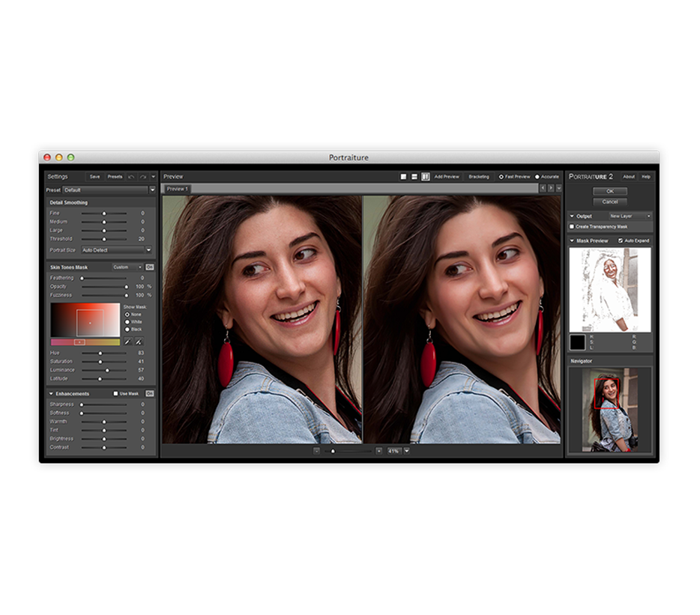Select the horizontal split preview icon
700x615 pixels.
click(414, 177)
